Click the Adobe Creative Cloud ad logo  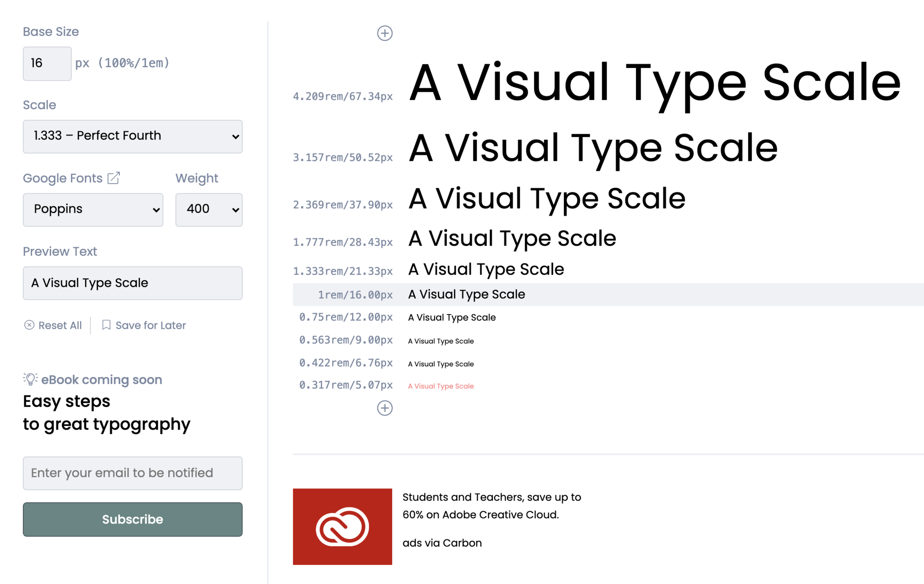[342, 526]
